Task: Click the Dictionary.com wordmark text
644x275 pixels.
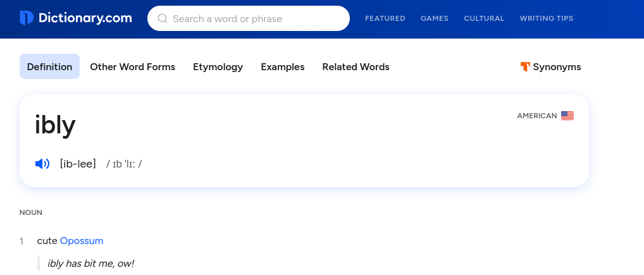Action: [x=85, y=18]
